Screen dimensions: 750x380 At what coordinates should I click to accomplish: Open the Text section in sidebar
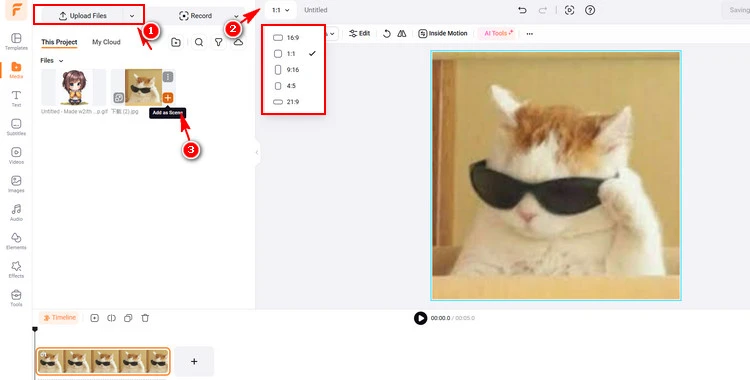16,98
